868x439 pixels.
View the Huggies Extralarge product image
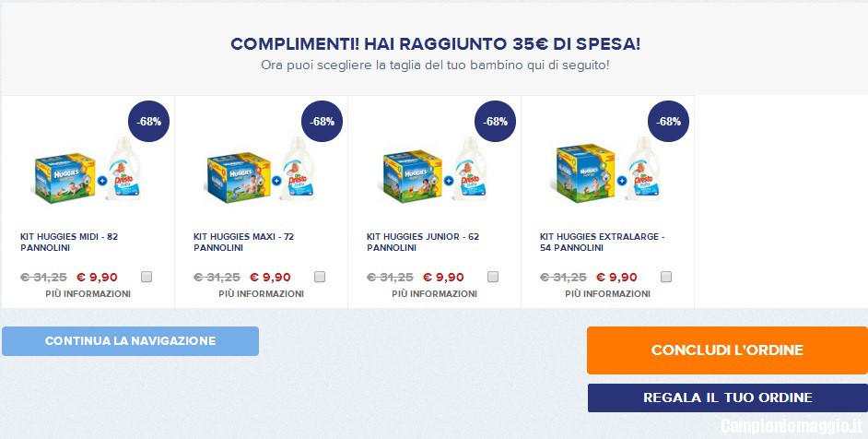tap(605, 172)
